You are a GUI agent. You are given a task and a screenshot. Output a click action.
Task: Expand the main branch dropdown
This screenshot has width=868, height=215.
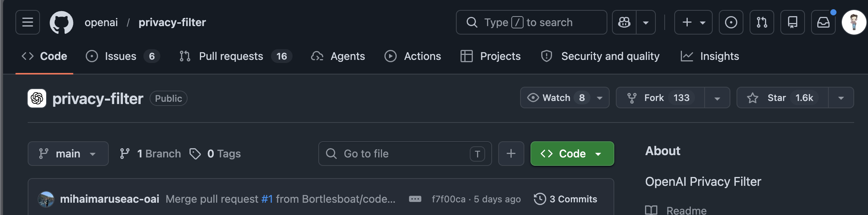(x=68, y=154)
